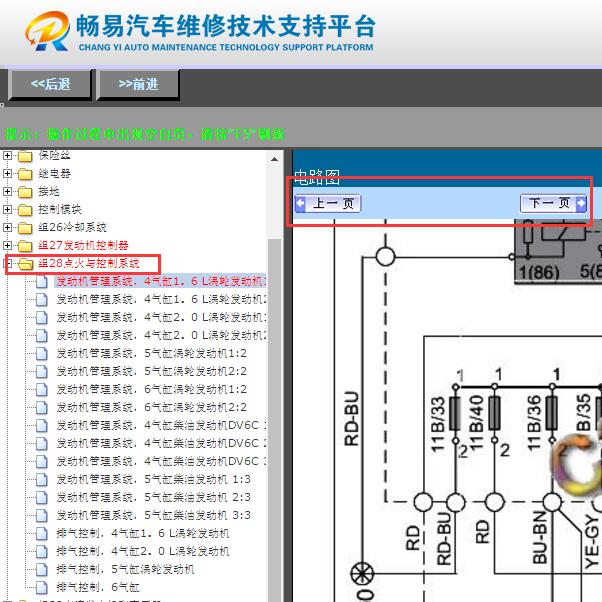This screenshot has height=602, width=602.
Task: Click document icon for 排气控制 4气缸2.0 L涡轮发动机
Action: [41, 551]
